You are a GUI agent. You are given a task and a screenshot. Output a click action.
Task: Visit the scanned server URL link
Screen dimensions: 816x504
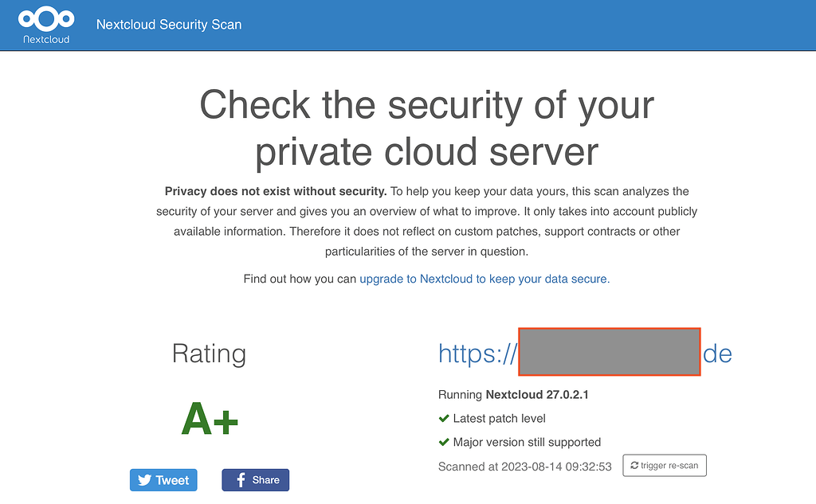tap(584, 353)
